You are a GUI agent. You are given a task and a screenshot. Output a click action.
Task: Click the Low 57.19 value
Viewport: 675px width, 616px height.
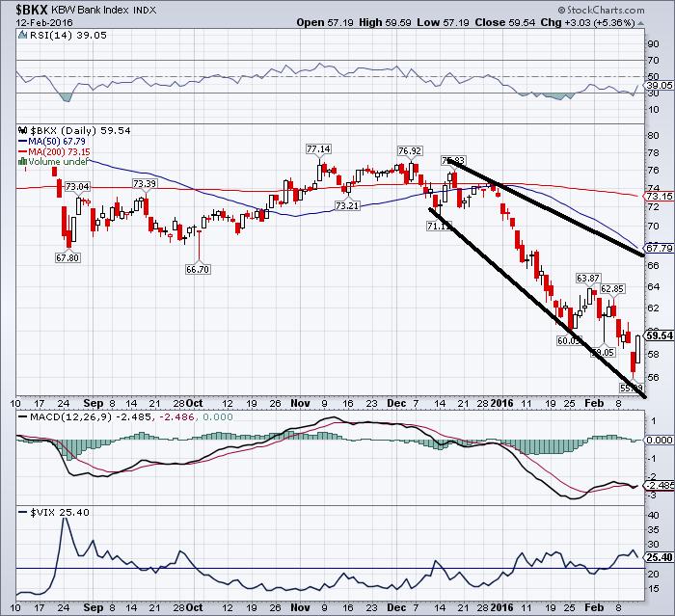(x=443, y=22)
